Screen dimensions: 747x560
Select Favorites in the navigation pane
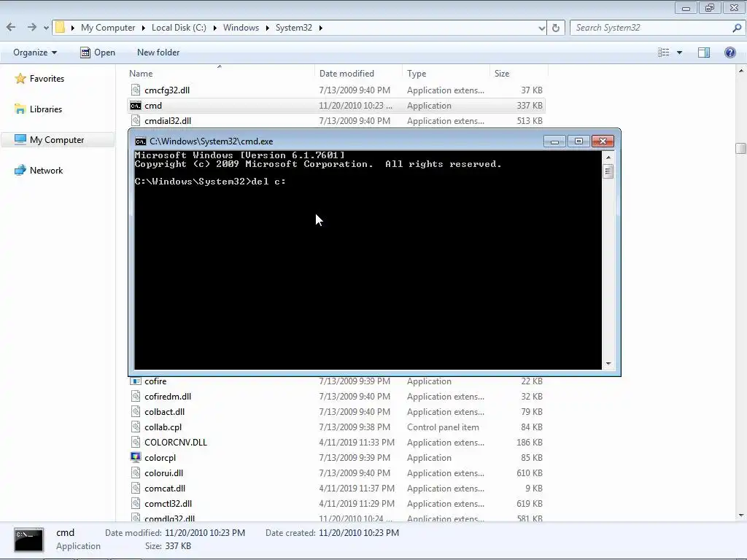[47, 79]
